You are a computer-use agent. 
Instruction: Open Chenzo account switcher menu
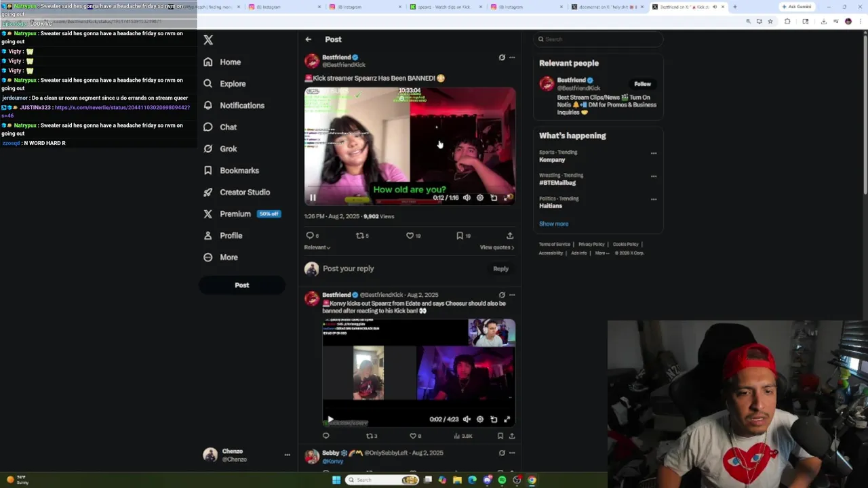pyautogui.click(x=247, y=455)
